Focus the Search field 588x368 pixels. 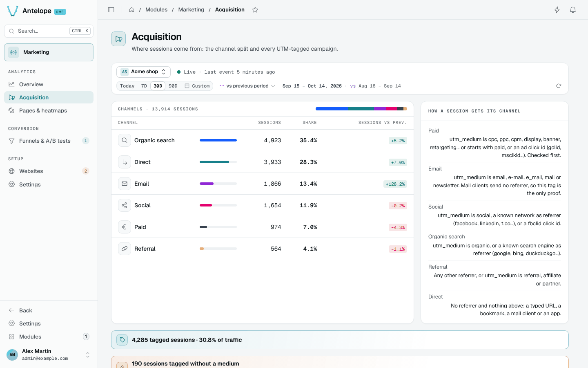tap(49, 31)
